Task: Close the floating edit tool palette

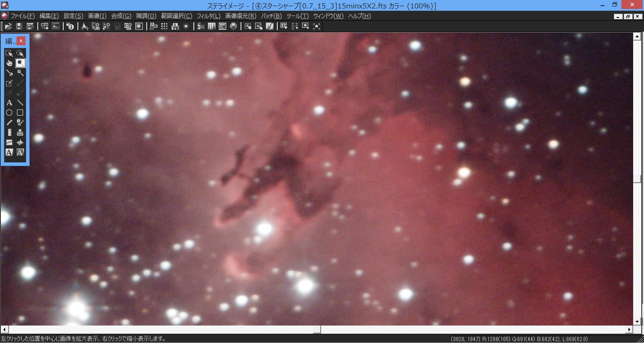Action: [x=21, y=41]
